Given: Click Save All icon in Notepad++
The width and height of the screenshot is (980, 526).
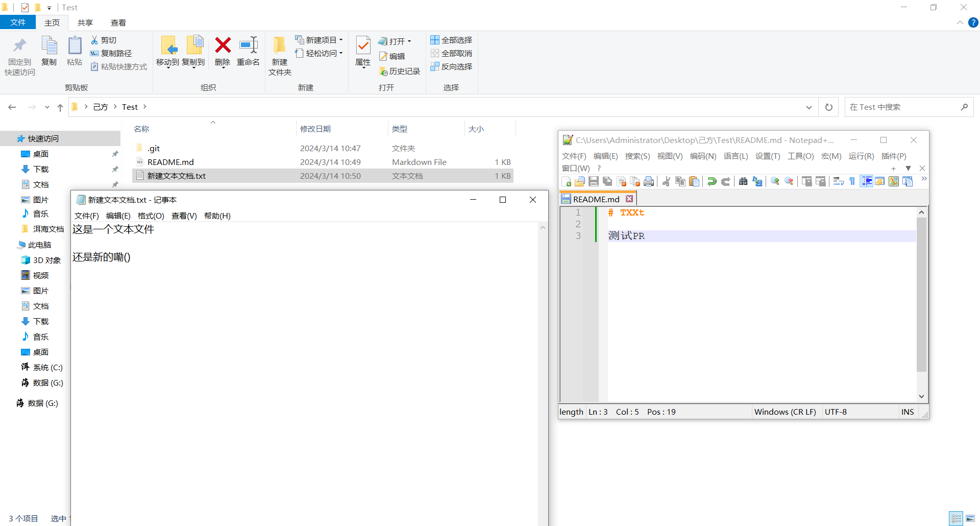Looking at the screenshot, I should point(607,181).
